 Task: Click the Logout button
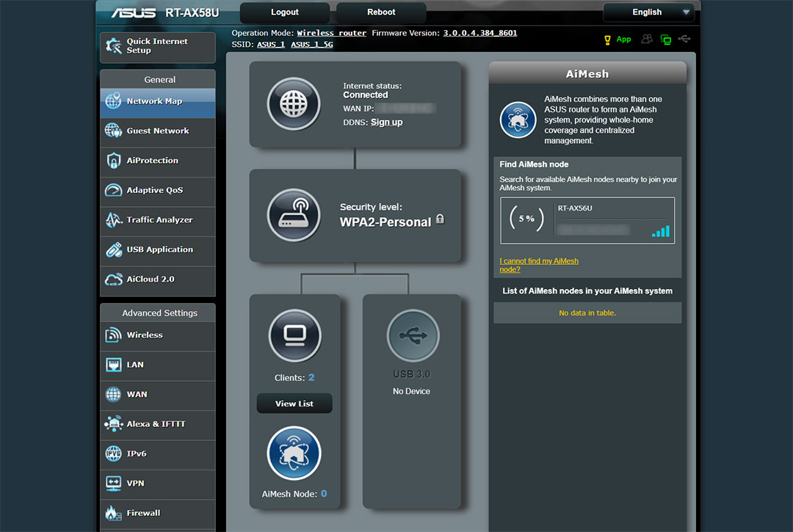285,12
